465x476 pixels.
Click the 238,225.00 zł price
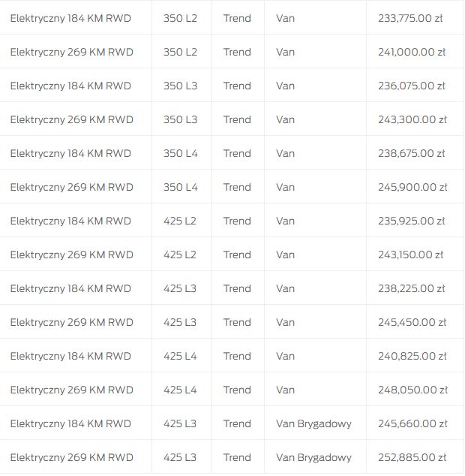pos(412,288)
